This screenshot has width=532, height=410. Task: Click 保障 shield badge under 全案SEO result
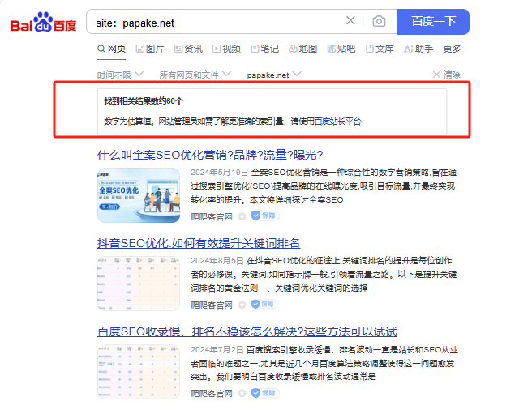pos(265,216)
